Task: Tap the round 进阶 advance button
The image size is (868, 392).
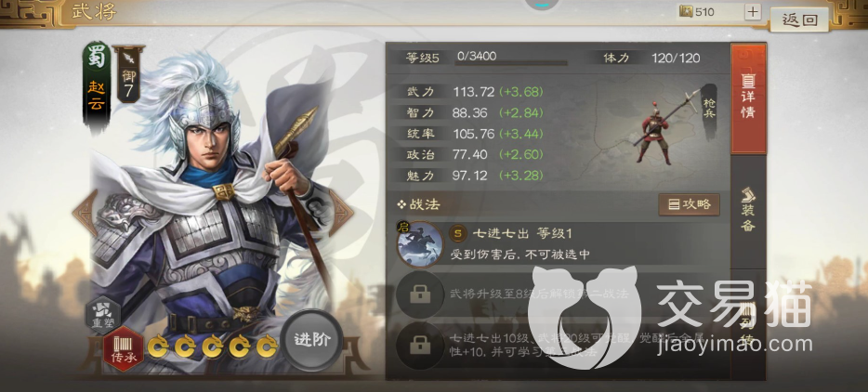Action: pyautogui.click(x=311, y=340)
